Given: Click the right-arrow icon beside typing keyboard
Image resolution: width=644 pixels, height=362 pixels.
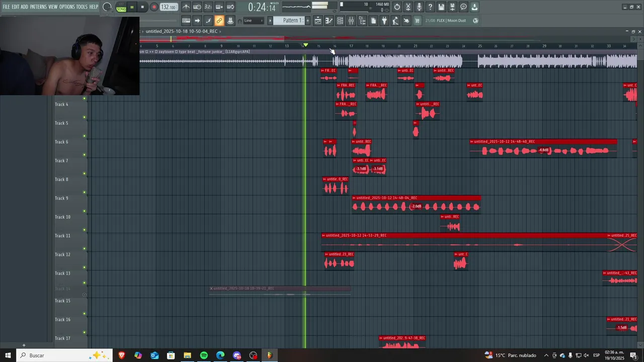Looking at the screenshot, I should coord(197,21).
